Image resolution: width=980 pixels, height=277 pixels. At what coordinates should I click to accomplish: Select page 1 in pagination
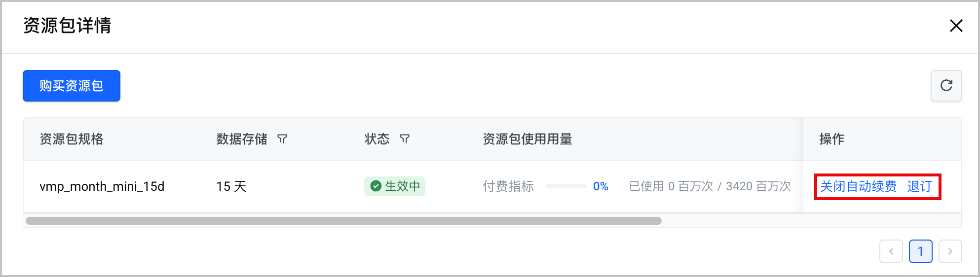(920, 251)
